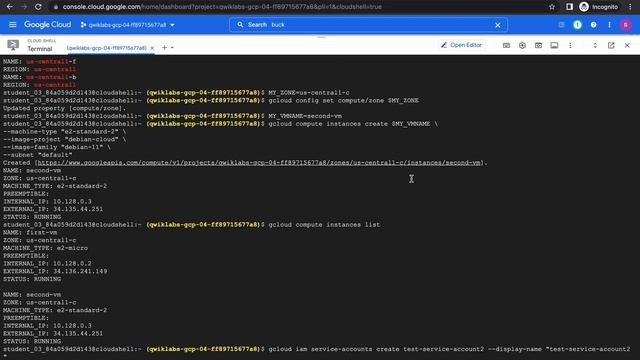Expand the new-tab project dropdown arrow

[x=172, y=48]
